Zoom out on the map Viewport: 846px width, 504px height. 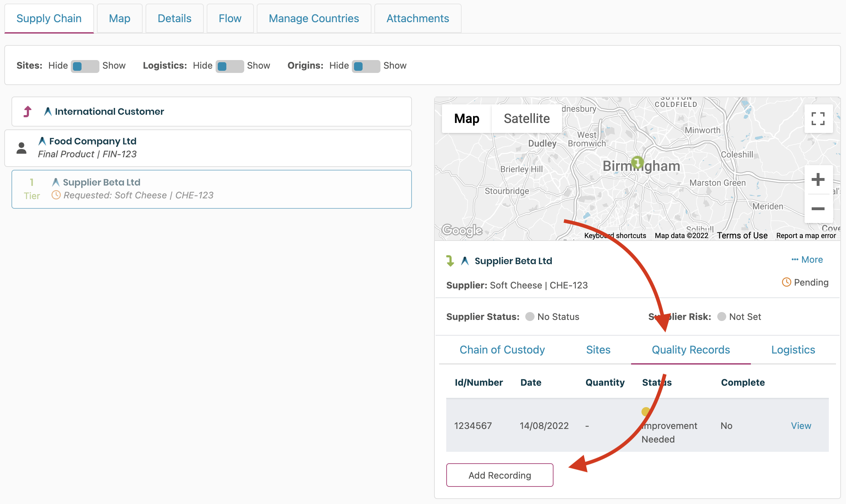pos(818,208)
